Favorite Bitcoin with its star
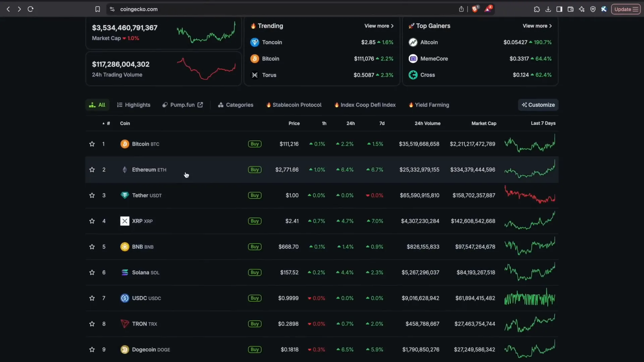The height and width of the screenshot is (362, 644). pyautogui.click(x=92, y=144)
